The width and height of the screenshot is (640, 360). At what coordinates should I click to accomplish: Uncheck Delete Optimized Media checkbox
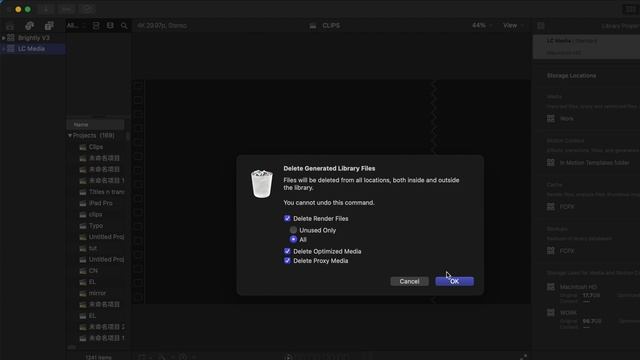(x=287, y=251)
